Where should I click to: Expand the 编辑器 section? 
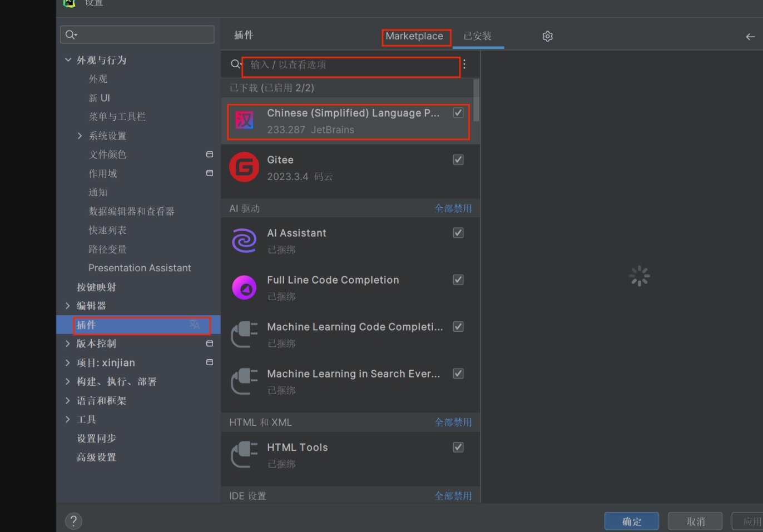click(x=67, y=306)
